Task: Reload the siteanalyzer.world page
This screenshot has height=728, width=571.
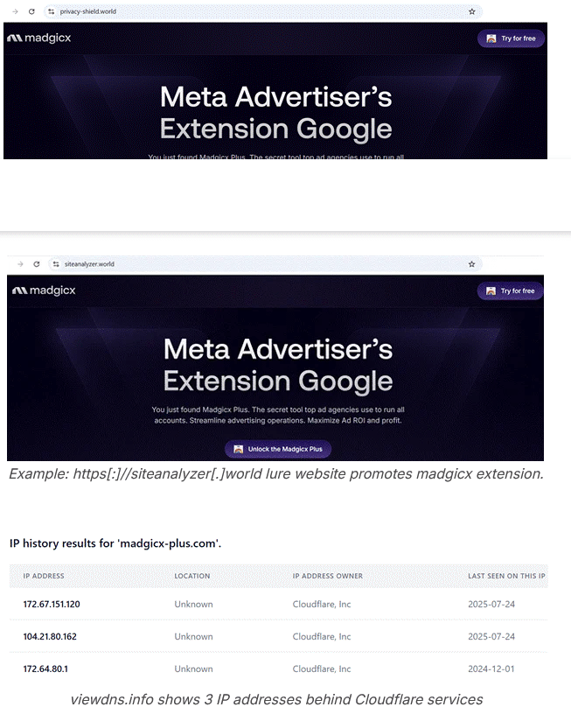Action: (36, 263)
